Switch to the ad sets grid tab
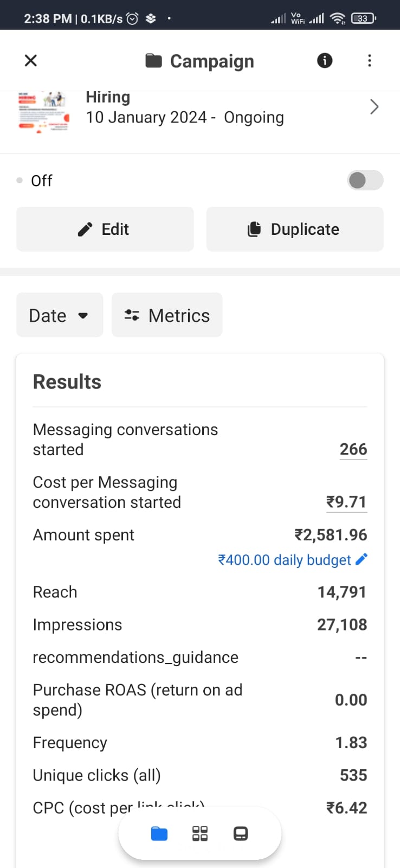Image resolution: width=400 pixels, height=868 pixels. (x=200, y=834)
